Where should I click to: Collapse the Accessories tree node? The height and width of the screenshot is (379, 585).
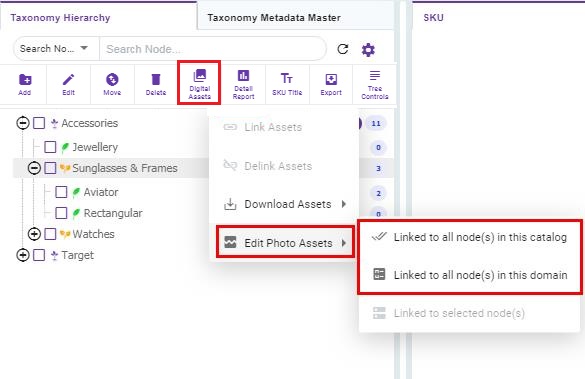pos(23,123)
